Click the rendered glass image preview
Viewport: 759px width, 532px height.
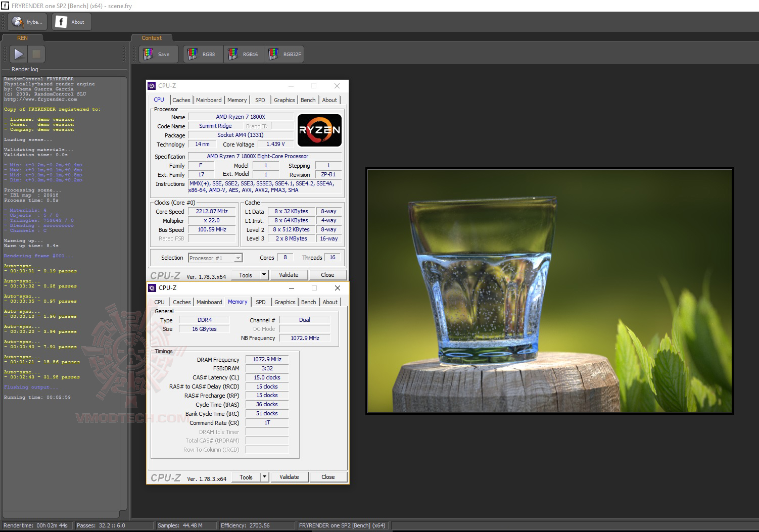point(549,291)
